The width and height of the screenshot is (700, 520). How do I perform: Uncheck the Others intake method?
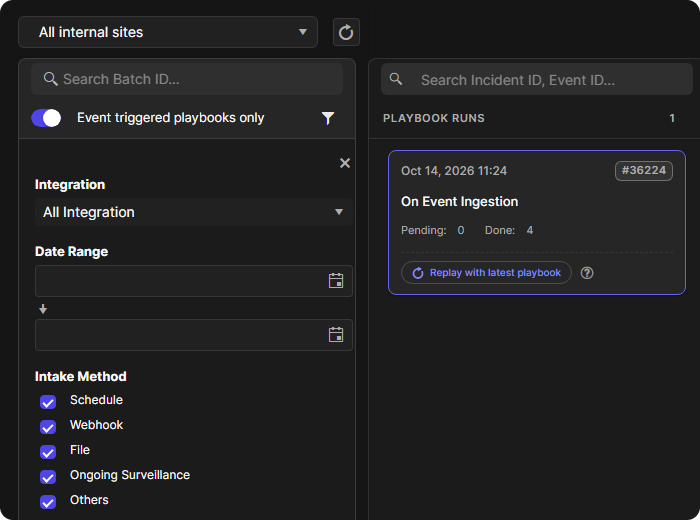pos(48,502)
